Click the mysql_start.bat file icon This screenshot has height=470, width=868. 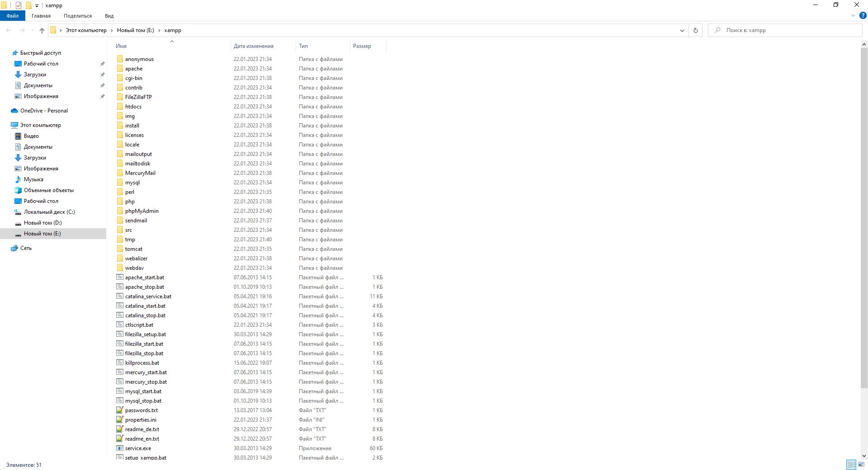pos(120,391)
